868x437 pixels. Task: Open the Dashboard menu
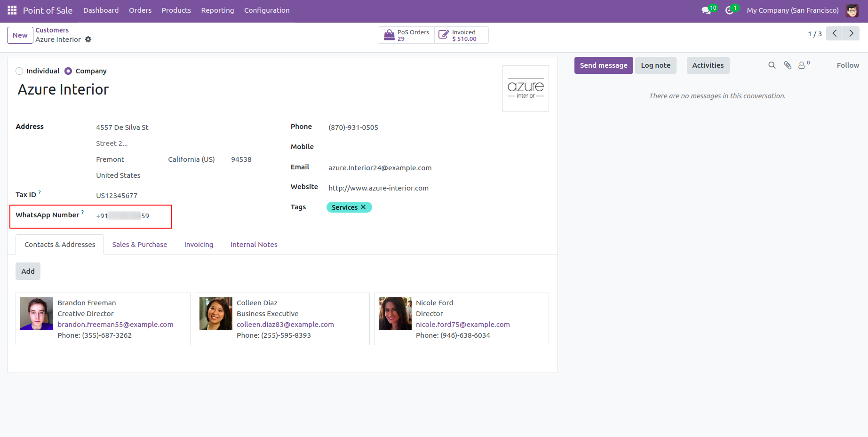click(101, 10)
